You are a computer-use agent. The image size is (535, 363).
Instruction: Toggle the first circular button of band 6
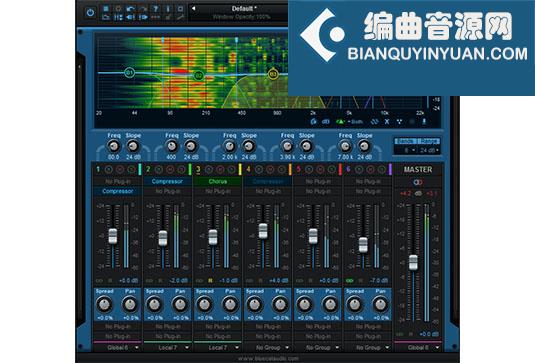(359, 169)
